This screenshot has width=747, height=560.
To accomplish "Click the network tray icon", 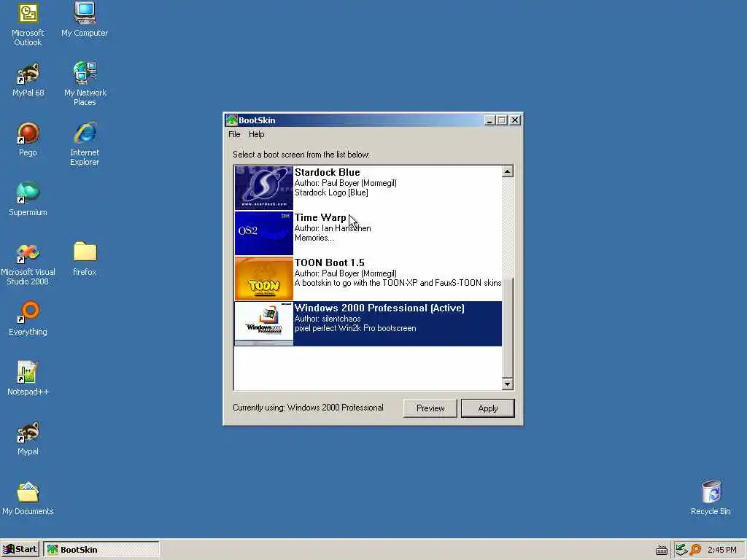I will 681,550.
